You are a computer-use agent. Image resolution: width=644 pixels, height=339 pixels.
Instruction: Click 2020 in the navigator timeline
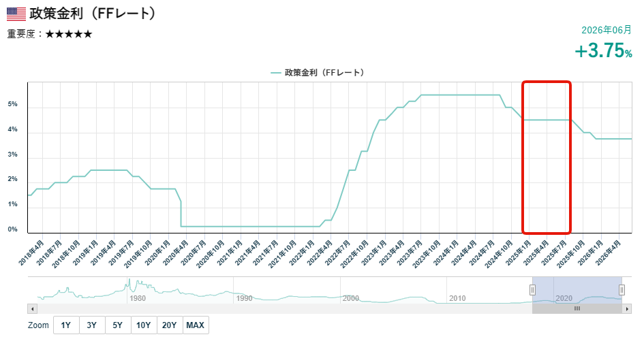[x=564, y=298]
